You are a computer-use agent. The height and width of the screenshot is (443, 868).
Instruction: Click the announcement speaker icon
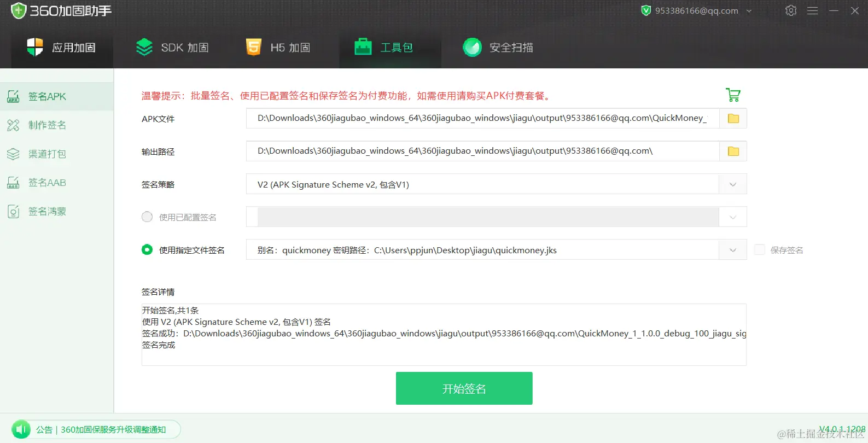[x=21, y=429]
